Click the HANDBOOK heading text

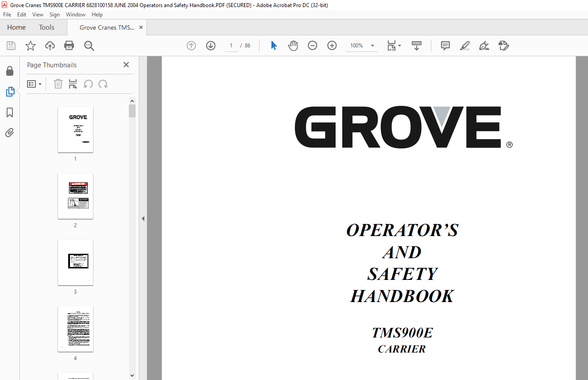402,296
